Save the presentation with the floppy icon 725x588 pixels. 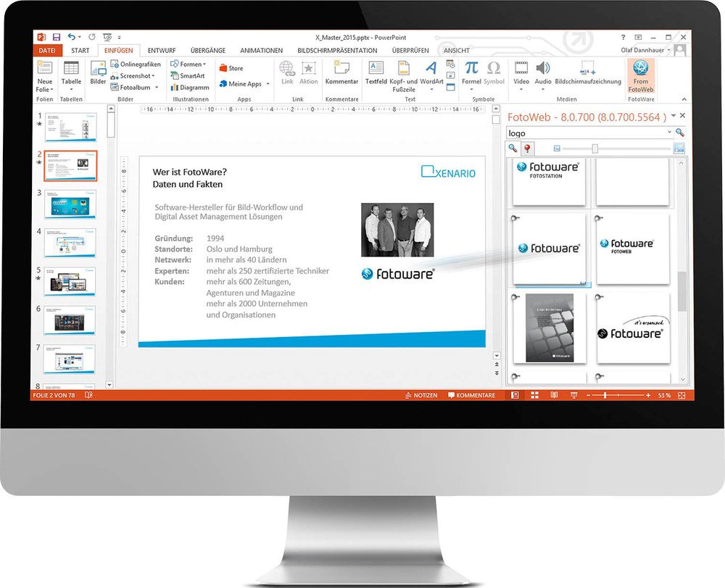pos(57,37)
